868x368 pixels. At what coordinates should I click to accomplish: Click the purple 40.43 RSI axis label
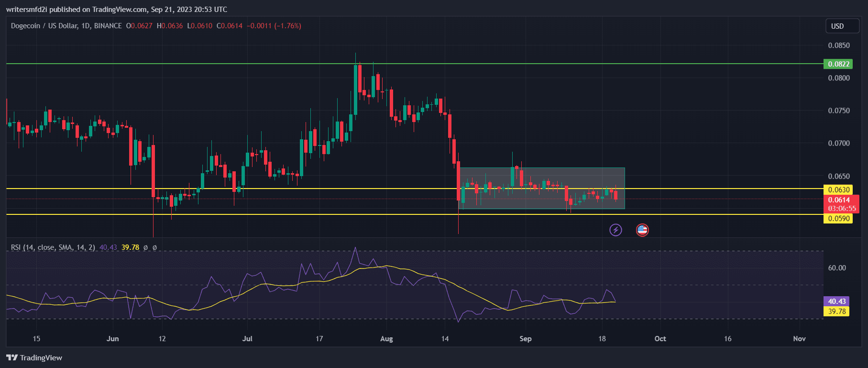tap(836, 301)
